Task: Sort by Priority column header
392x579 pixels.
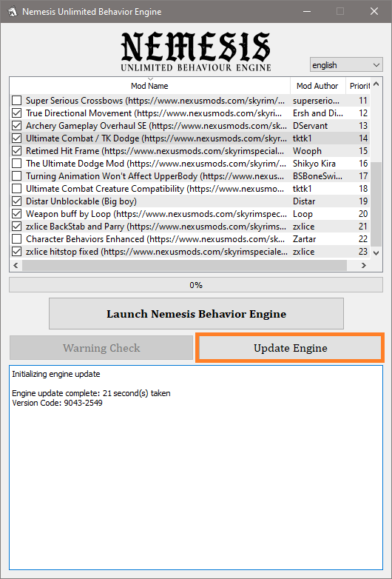Action: (x=359, y=86)
